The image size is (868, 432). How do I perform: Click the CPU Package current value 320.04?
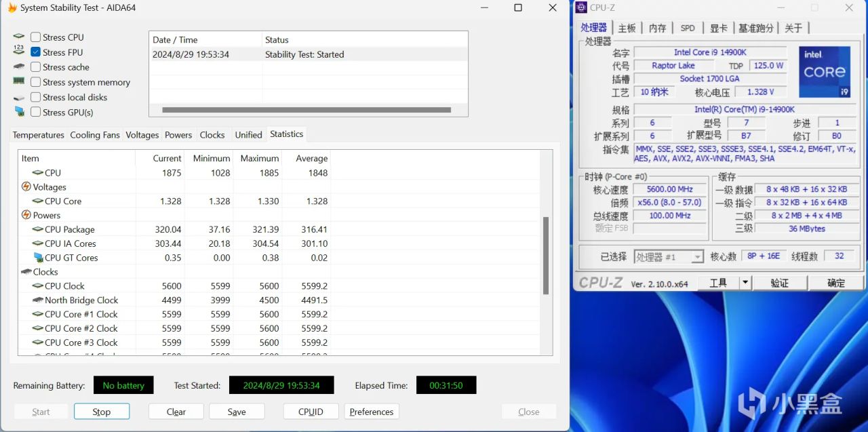[x=167, y=229]
